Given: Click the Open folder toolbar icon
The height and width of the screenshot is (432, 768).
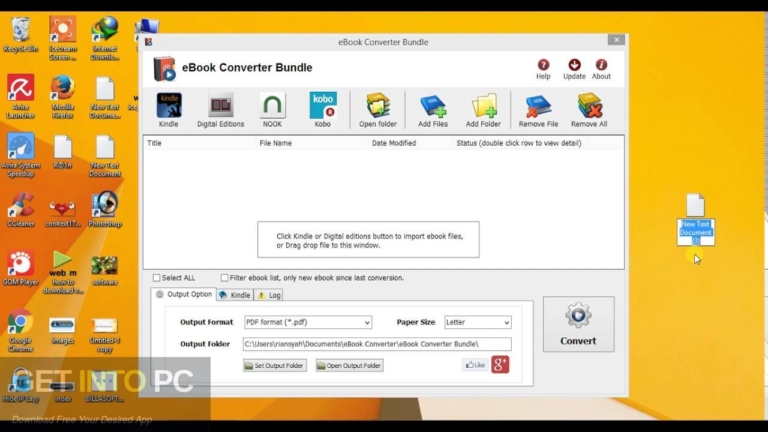Looking at the screenshot, I should point(378,110).
